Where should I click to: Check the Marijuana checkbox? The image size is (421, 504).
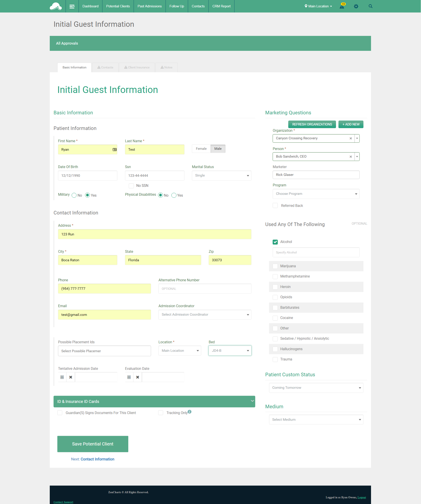pos(275,266)
